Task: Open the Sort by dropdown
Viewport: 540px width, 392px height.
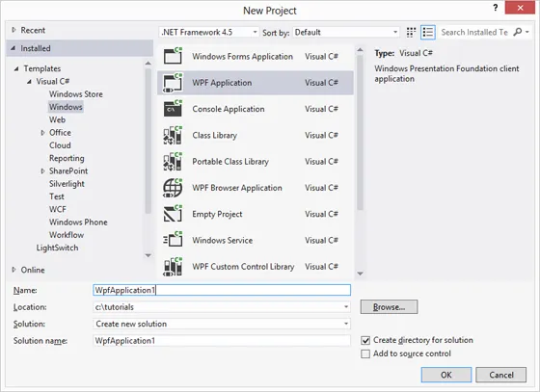Action: 346,33
